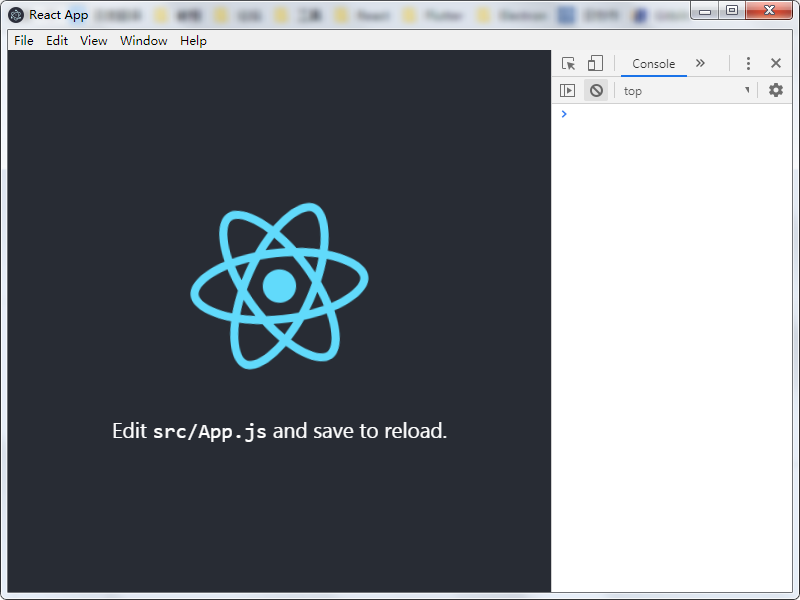Screen dimensions: 800x600
Task: Open the top JavaScript context dropdown
Action: tap(687, 91)
